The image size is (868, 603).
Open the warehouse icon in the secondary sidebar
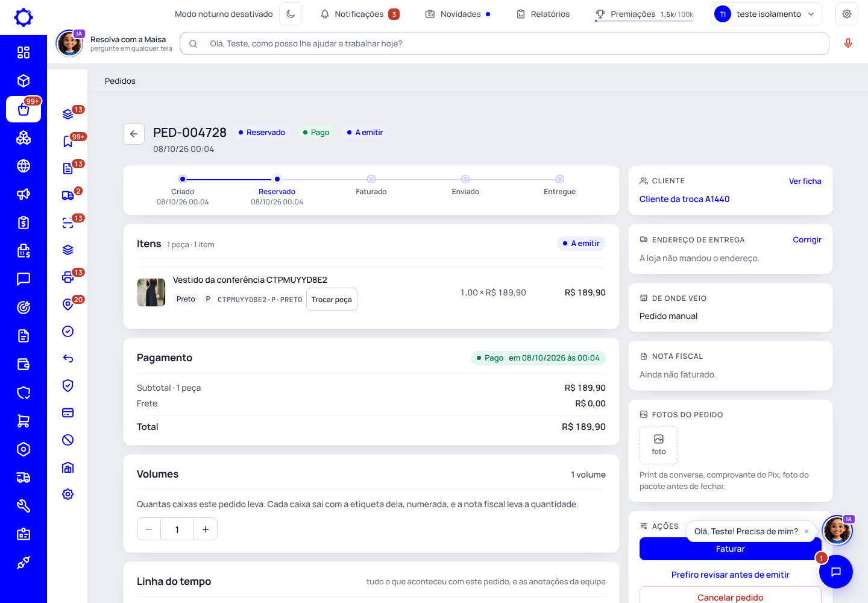pos(68,467)
